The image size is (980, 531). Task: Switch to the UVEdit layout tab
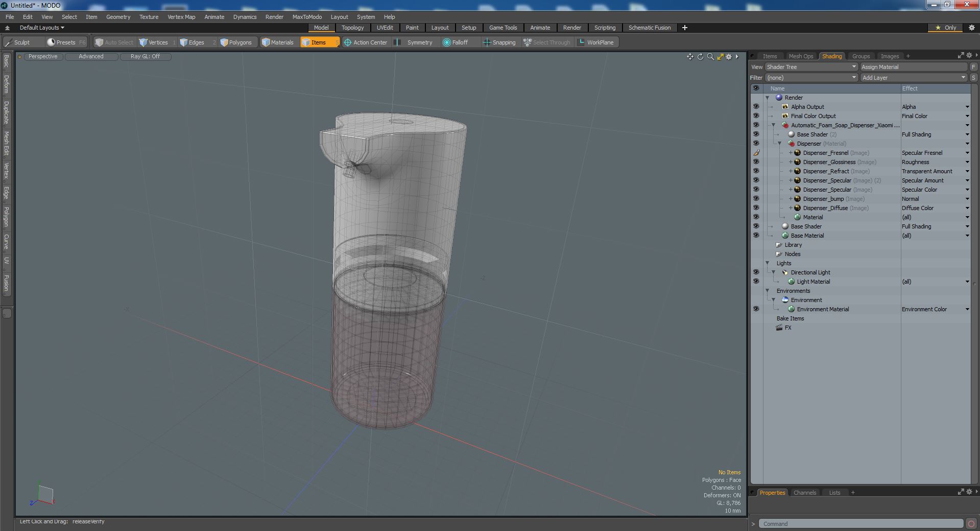(385, 28)
